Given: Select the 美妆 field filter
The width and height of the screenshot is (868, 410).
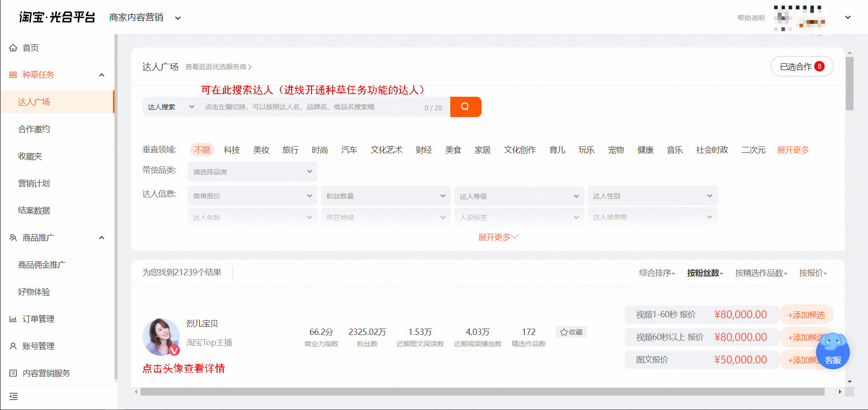Looking at the screenshot, I should pyautogui.click(x=261, y=150).
